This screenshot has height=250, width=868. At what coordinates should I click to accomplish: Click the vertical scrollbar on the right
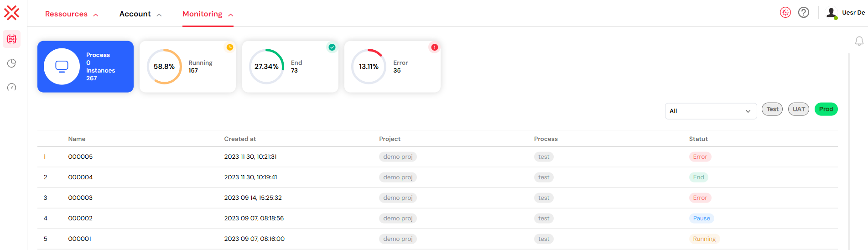(849, 151)
